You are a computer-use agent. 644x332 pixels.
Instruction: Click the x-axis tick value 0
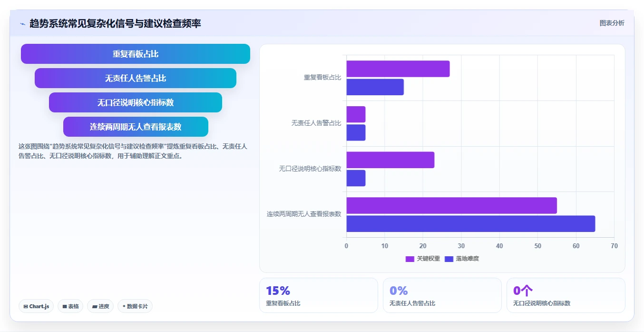point(346,246)
